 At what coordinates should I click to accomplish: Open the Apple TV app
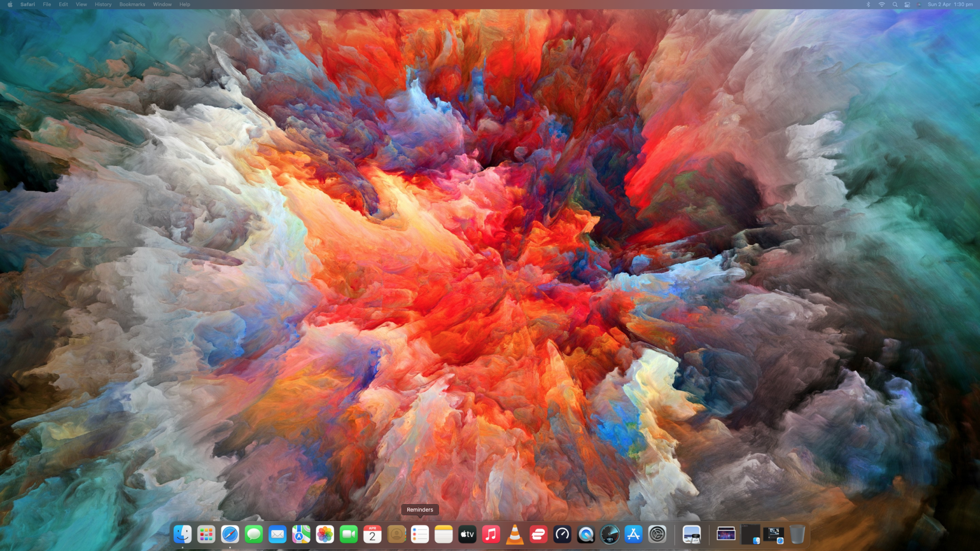click(x=467, y=534)
